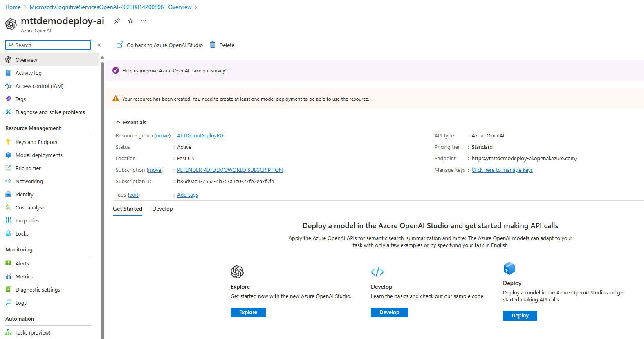Click move link next to Subscription
644x339 pixels.
click(155, 170)
